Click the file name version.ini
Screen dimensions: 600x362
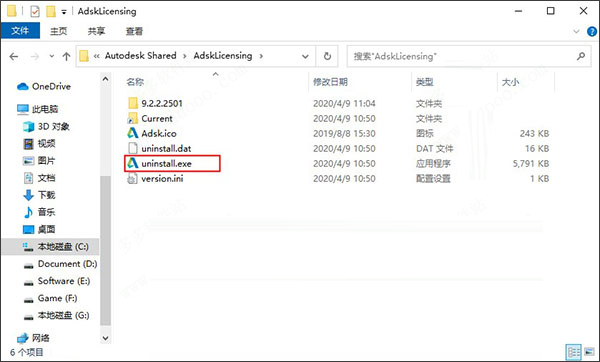(x=162, y=179)
